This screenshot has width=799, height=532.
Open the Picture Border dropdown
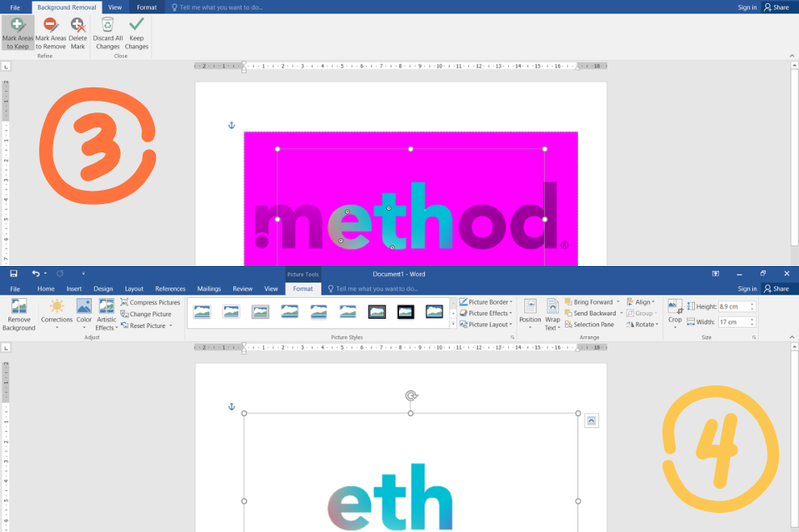click(486, 302)
